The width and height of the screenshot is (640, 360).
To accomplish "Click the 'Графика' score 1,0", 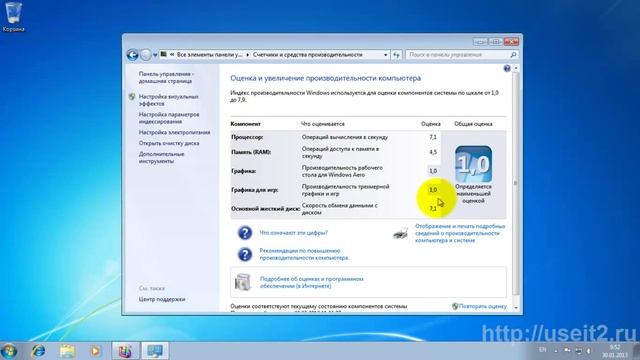I will coord(433,171).
